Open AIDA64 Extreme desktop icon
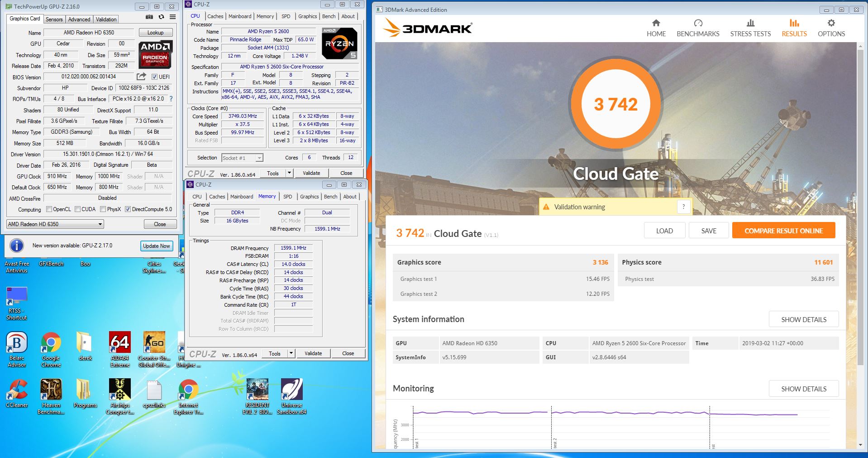 [x=120, y=349]
